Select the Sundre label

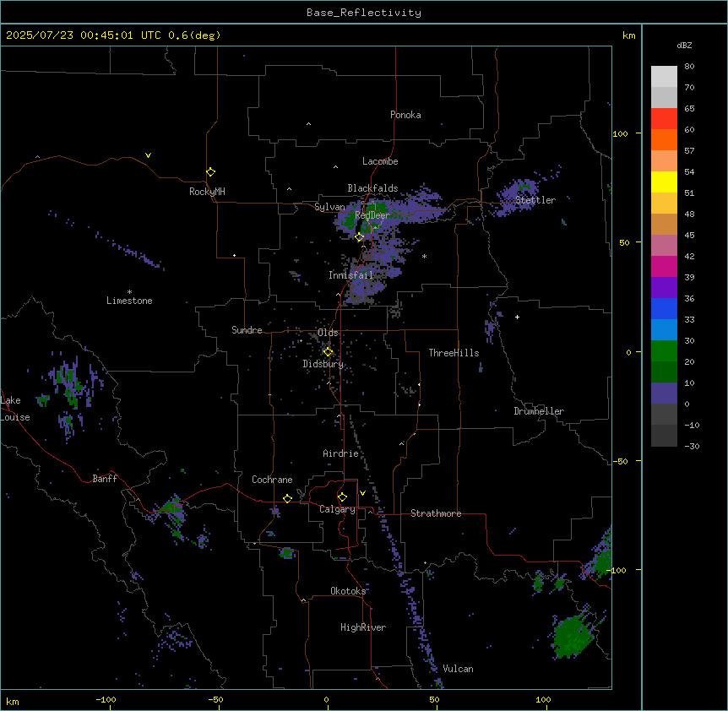point(247,330)
